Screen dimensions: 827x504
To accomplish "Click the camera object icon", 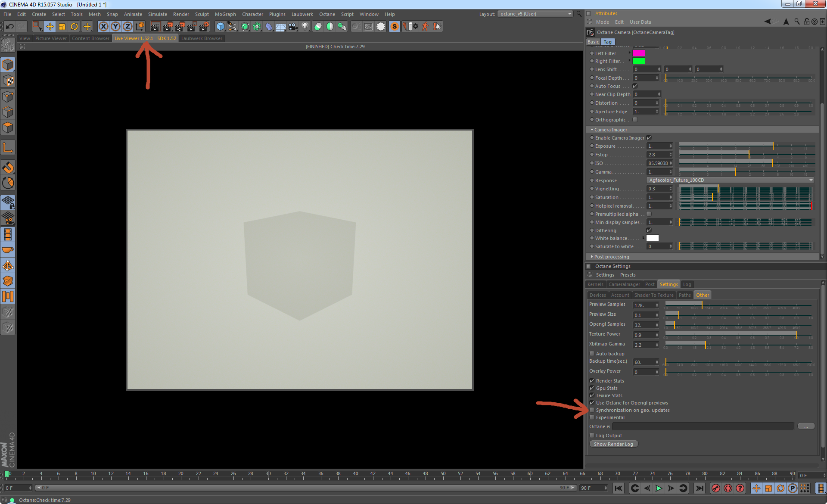I will 293,27.
